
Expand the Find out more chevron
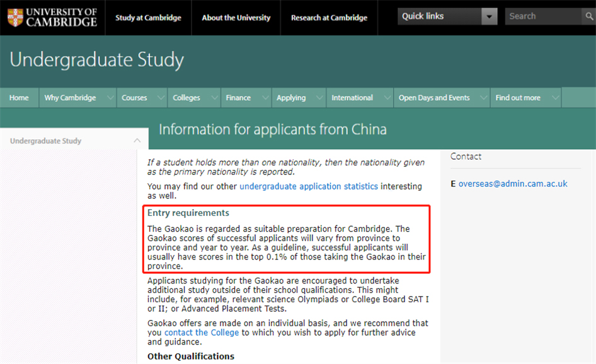pyautogui.click(x=555, y=98)
